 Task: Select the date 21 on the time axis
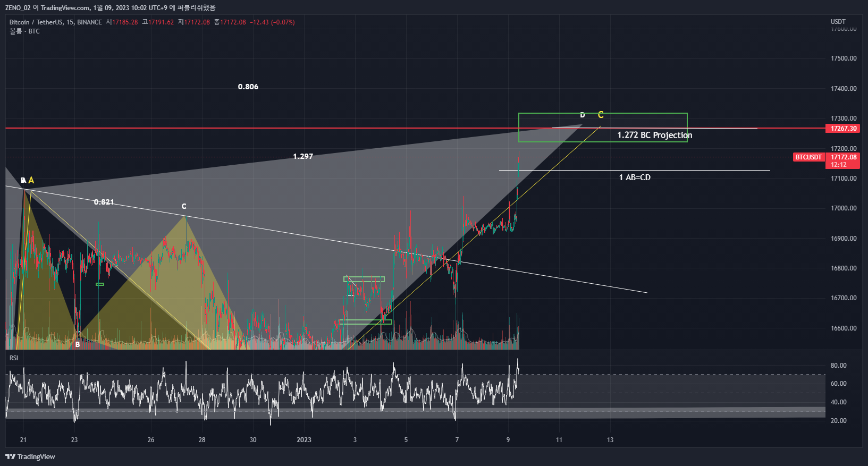click(x=23, y=440)
